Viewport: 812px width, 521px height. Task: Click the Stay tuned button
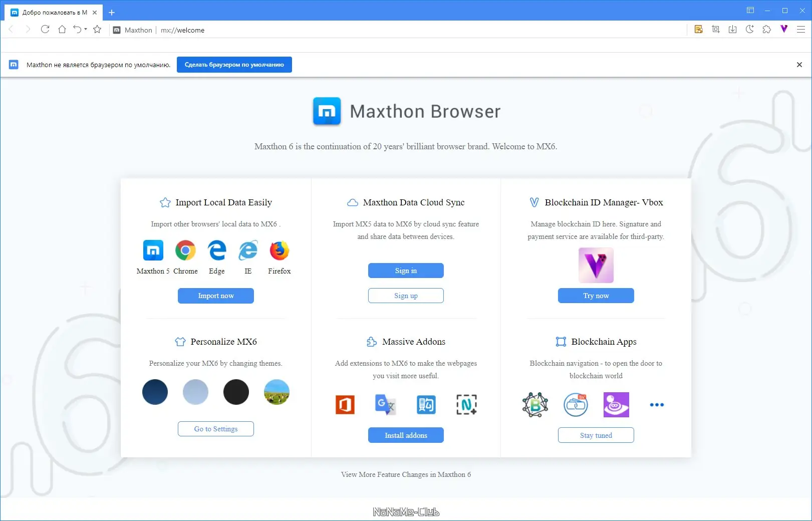[596, 435]
